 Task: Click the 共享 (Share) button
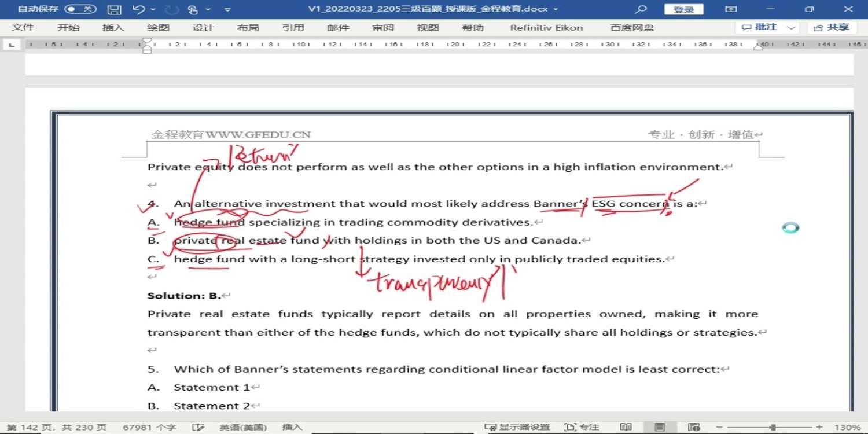[x=833, y=27]
